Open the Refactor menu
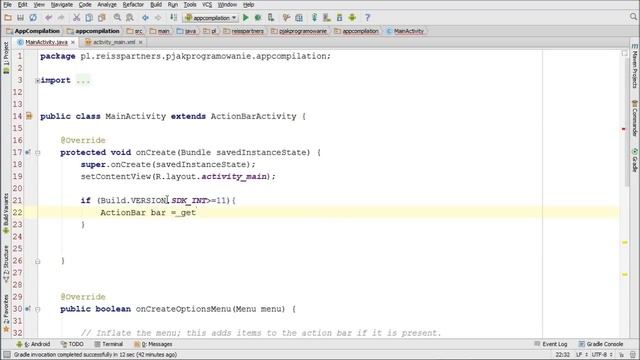Image resolution: width=640 pixels, height=360 pixels. pos(133,5)
